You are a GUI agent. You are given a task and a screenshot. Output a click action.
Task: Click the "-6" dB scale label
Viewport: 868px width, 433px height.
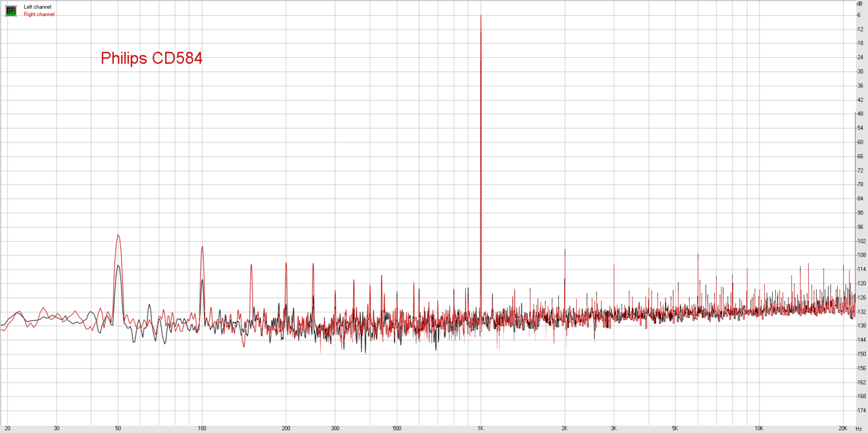click(859, 15)
